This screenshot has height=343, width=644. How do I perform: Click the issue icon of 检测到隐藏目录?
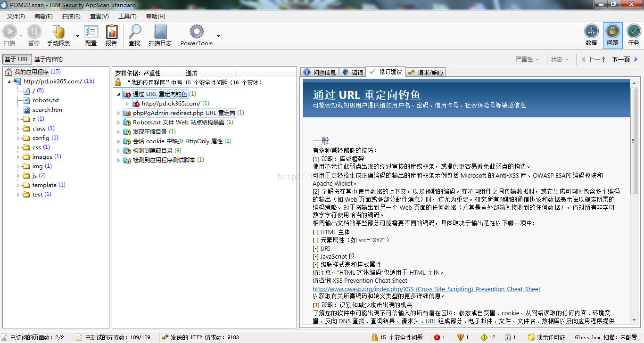click(127, 151)
